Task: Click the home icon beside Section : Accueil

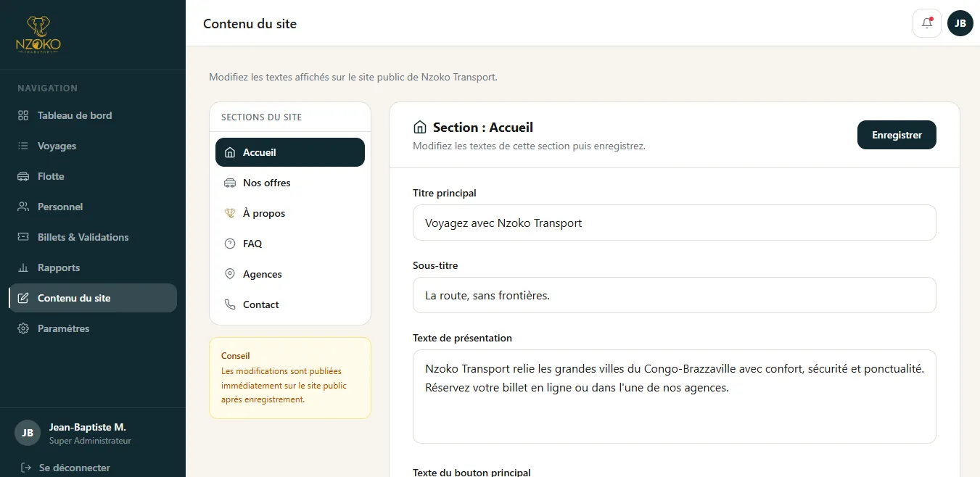Action: [x=419, y=128]
